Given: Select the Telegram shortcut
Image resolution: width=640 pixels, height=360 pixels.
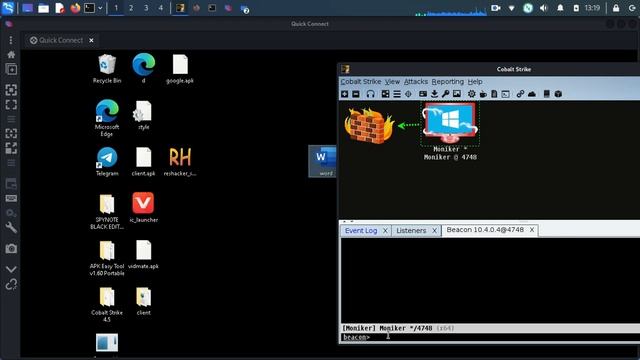Looking at the screenshot, I should point(107,162).
